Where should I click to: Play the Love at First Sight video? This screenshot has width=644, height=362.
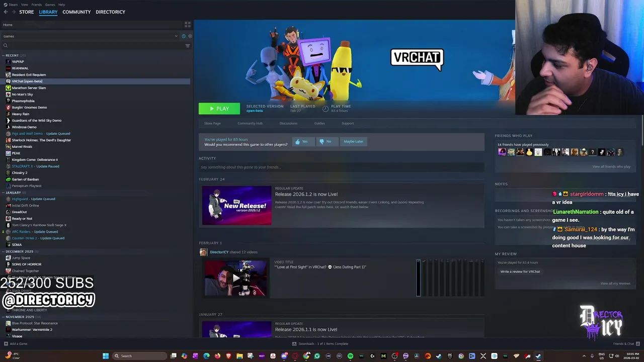[x=235, y=278]
